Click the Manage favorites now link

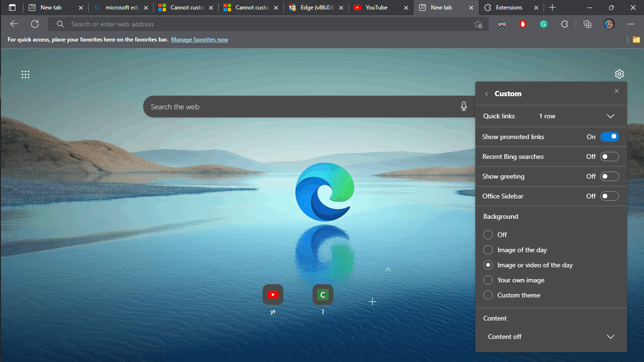[199, 40]
